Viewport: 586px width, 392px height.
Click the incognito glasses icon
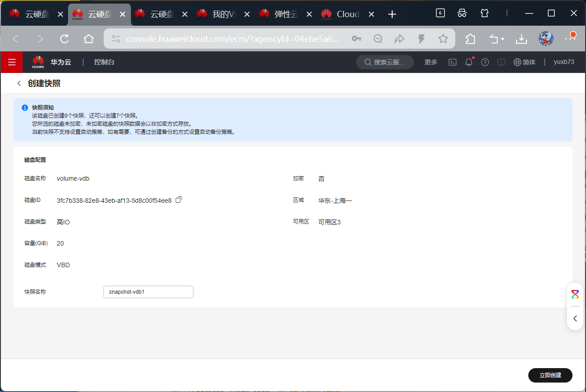(462, 13)
